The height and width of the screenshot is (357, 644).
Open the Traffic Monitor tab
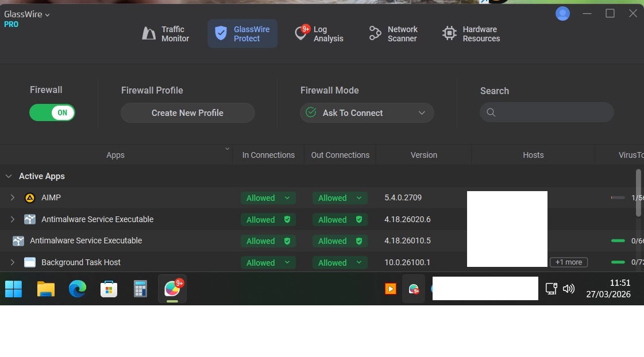click(x=165, y=34)
